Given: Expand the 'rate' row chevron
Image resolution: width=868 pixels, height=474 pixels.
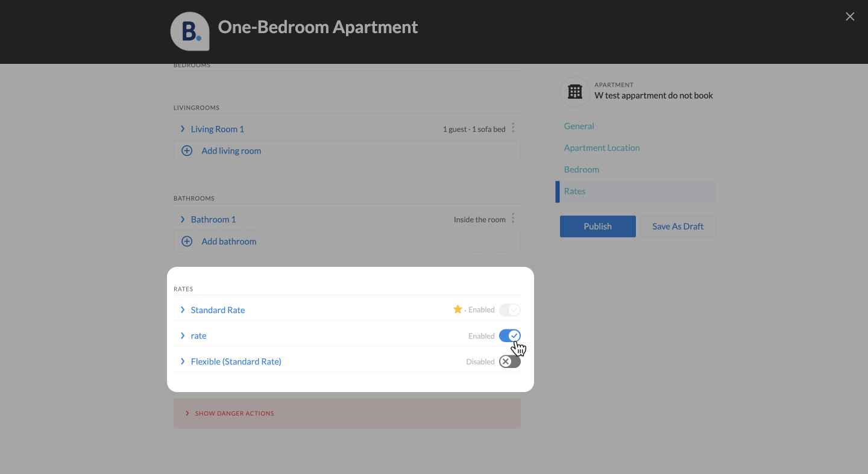Looking at the screenshot, I should [x=183, y=335].
